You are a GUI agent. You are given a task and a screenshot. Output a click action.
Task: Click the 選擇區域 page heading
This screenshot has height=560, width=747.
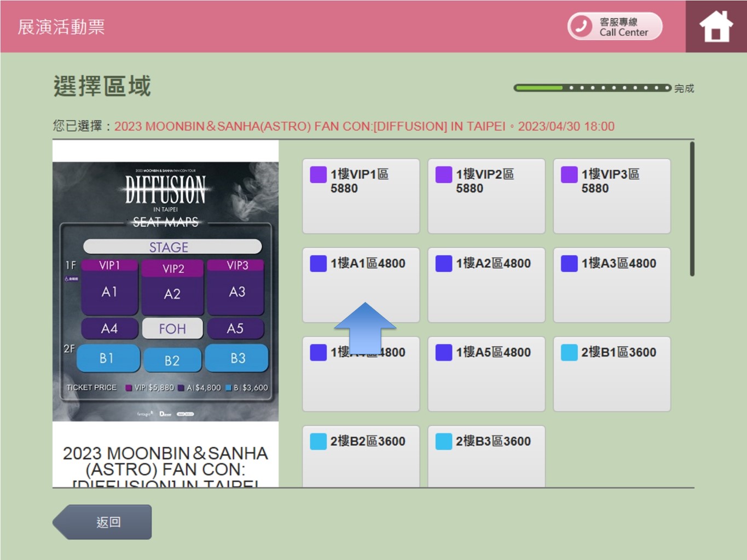[102, 86]
